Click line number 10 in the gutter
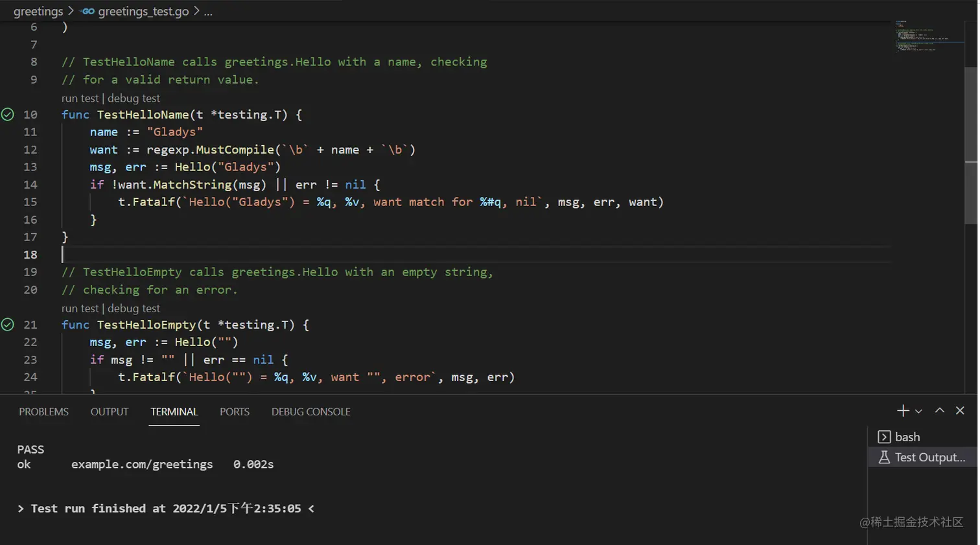 coord(30,115)
